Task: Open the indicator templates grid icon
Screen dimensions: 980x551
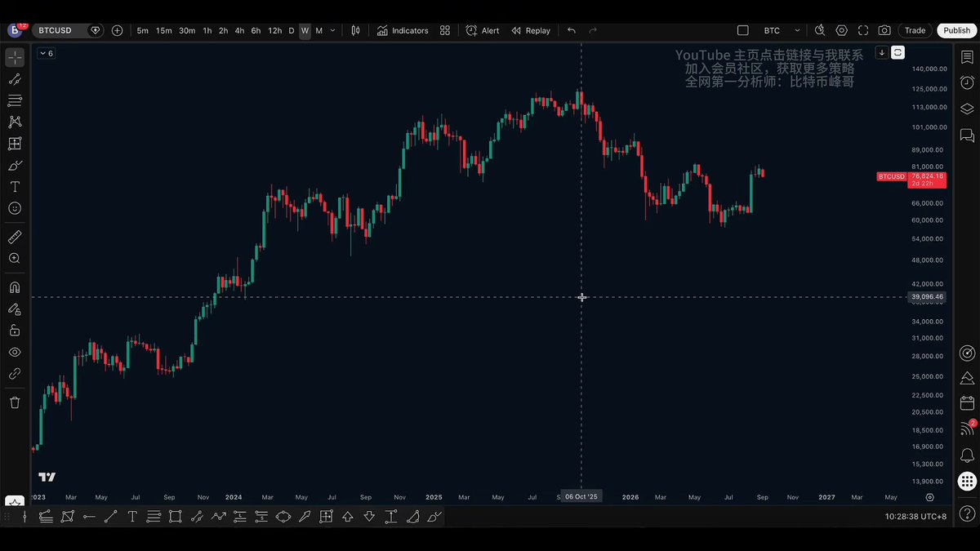Action: pyautogui.click(x=445, y=30)
